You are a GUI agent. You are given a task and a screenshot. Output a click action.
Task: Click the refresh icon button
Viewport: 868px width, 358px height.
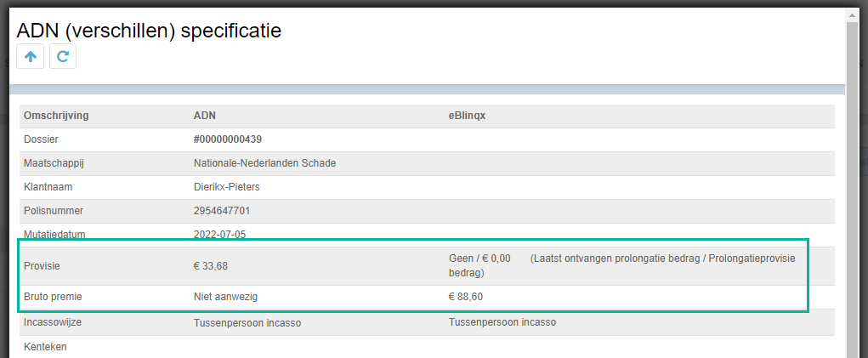pyautogui.click(x=63, y=56)
